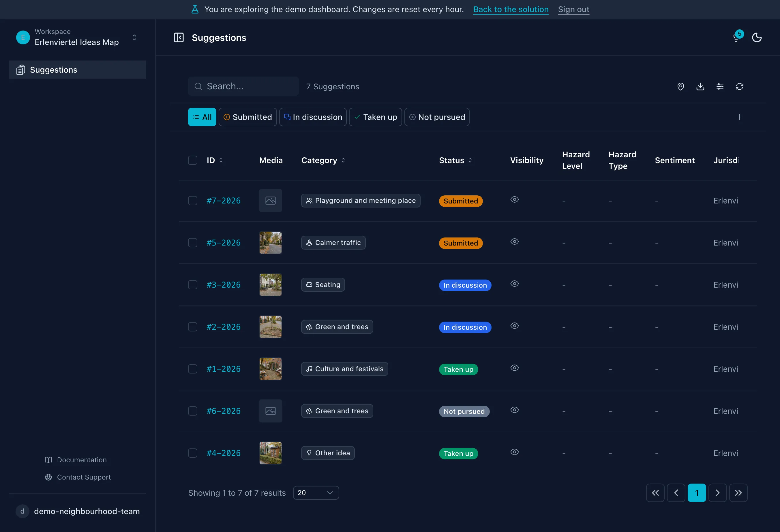Switch to the Submitted tab

[x=248, y=117]
